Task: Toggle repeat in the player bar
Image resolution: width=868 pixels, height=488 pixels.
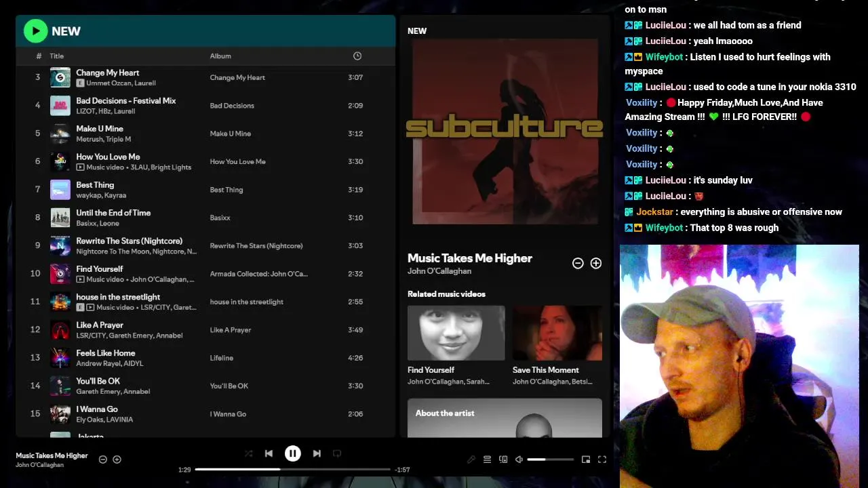Action: 337,453
